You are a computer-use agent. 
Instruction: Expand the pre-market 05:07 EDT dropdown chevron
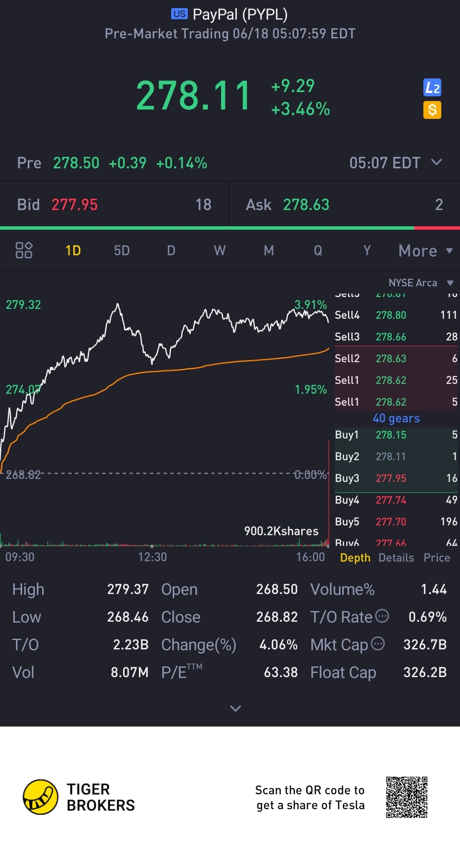tap(437, 162)
